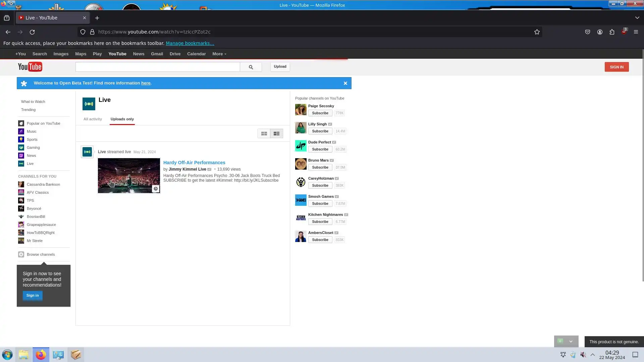
Task: Open Firefox extensions puzzle icon
Action: pyautogui.click(x=612, y=32)
